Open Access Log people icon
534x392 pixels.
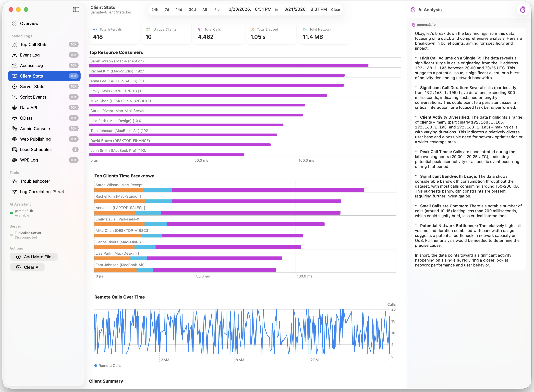pyautogui.click(x=14, y=66)
